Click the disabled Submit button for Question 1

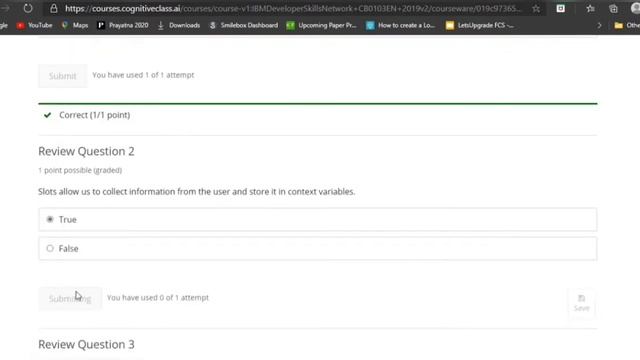(x=62, y=76)
